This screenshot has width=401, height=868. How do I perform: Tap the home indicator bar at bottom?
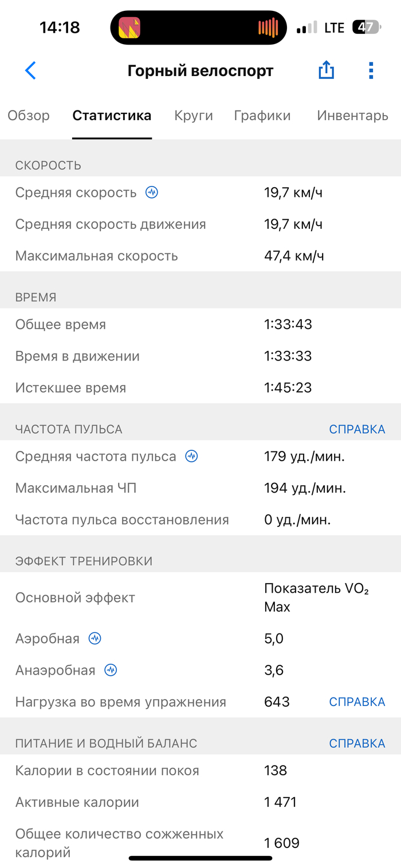pyautogui.click(x=200, y=858)
